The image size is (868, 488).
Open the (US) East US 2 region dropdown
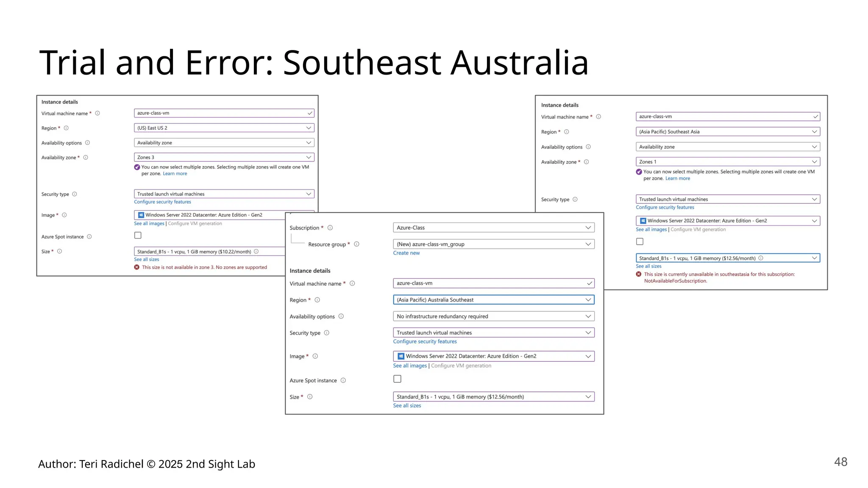(224, 128)
